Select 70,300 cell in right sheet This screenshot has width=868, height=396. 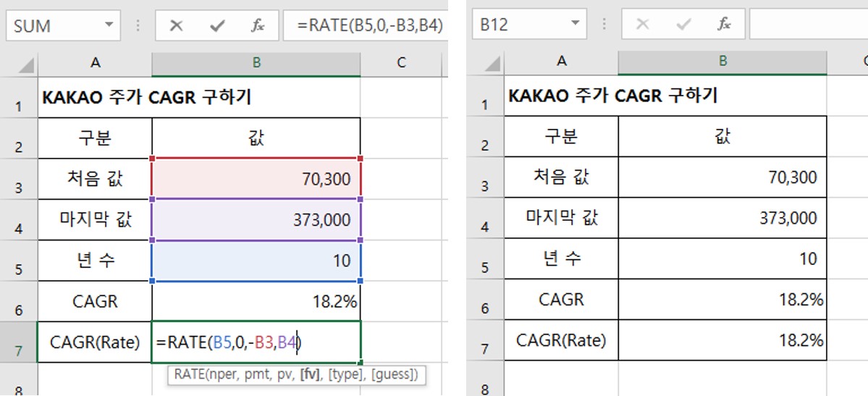[722, 178]
